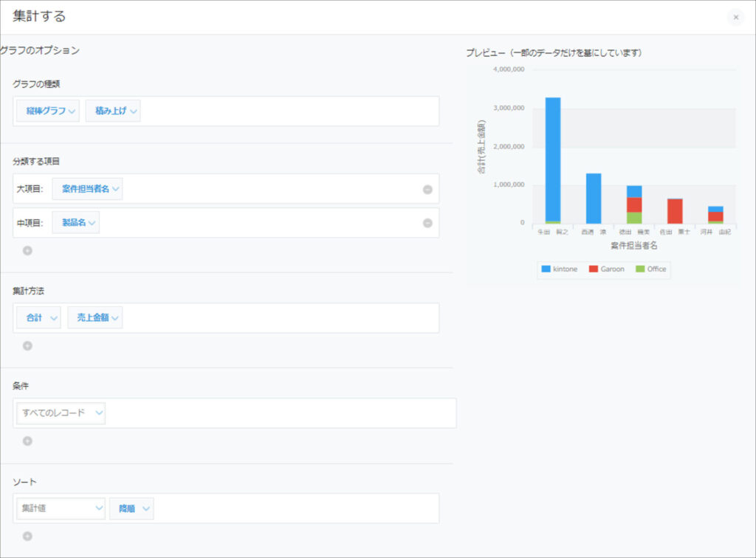Remove the 大項目 grouping row

pos(427,190)
